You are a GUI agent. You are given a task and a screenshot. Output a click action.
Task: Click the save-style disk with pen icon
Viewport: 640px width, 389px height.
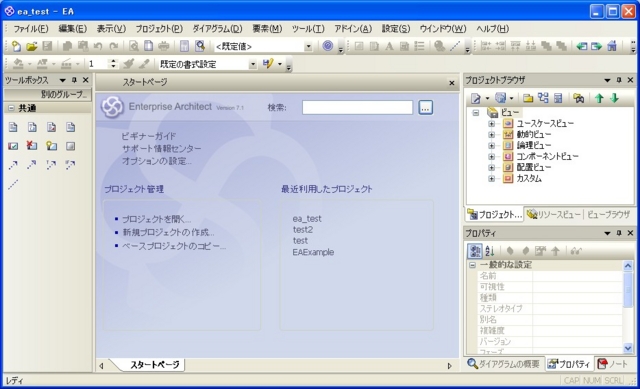[268, 64]
